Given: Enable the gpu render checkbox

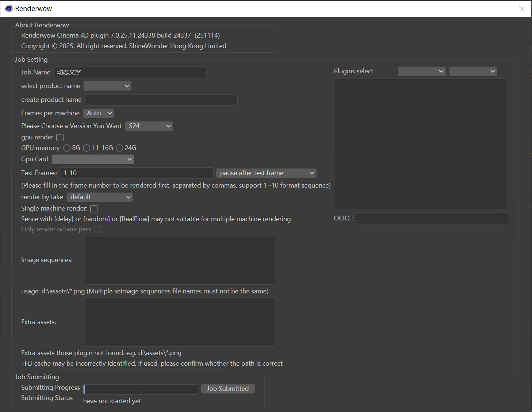Looking at the screenshot, I should [x=60, y=137].
